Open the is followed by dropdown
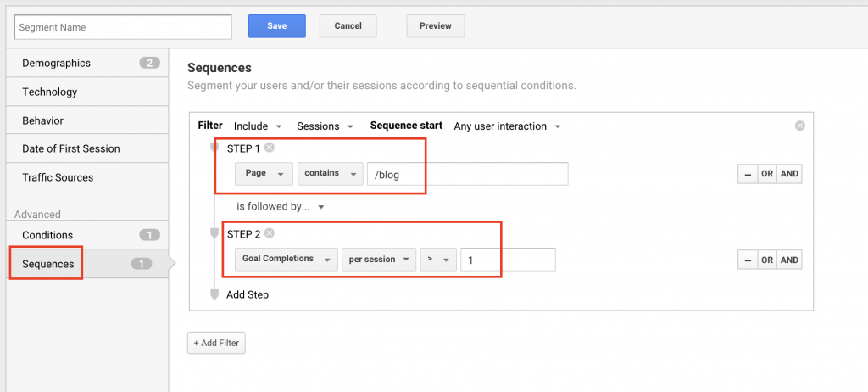 pos(281,206)
